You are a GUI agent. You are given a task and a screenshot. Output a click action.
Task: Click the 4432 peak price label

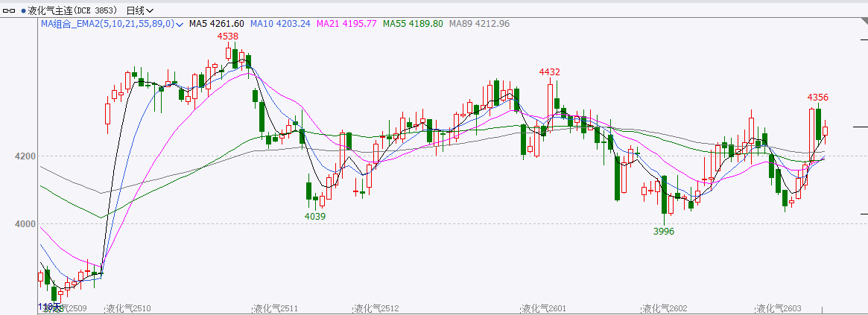pos(550,71)
